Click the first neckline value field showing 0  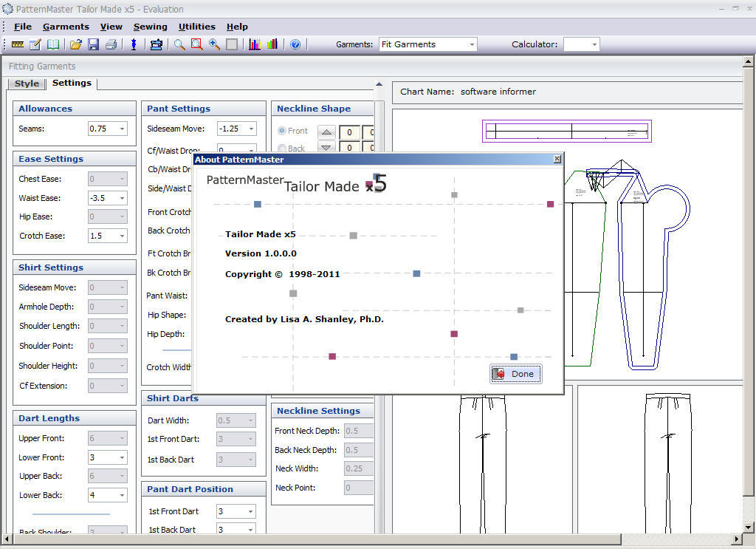pyautogui.click(x=349, y=132)
